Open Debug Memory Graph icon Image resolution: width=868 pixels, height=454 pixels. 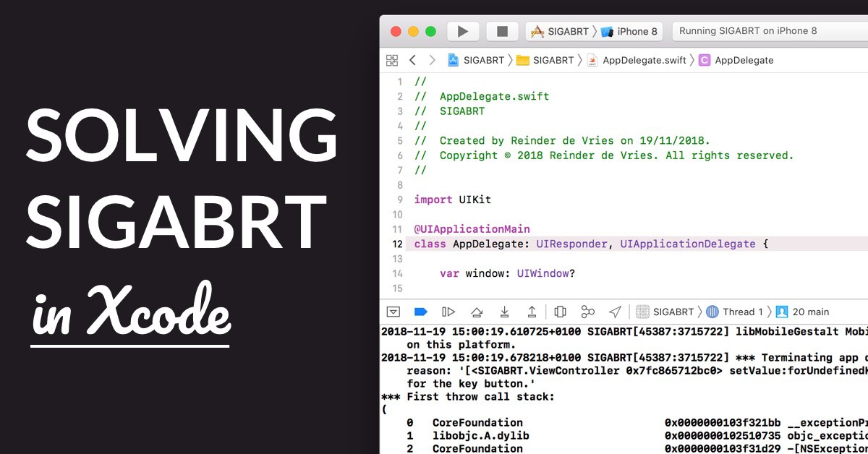[588, 312]
